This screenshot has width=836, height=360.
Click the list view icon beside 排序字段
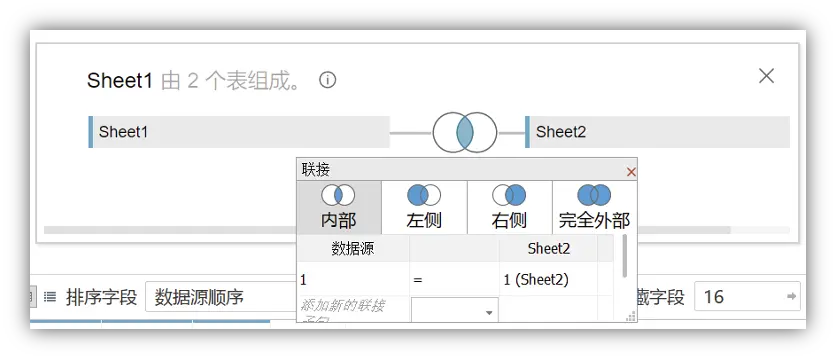[x=50, y=297]
